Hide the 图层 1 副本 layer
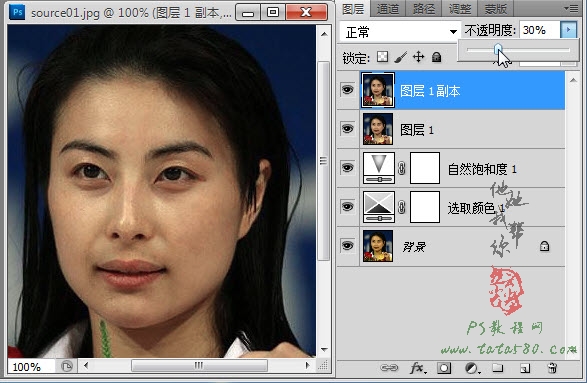The height and width of the screenshot is (383, 587). pos(347,90)
